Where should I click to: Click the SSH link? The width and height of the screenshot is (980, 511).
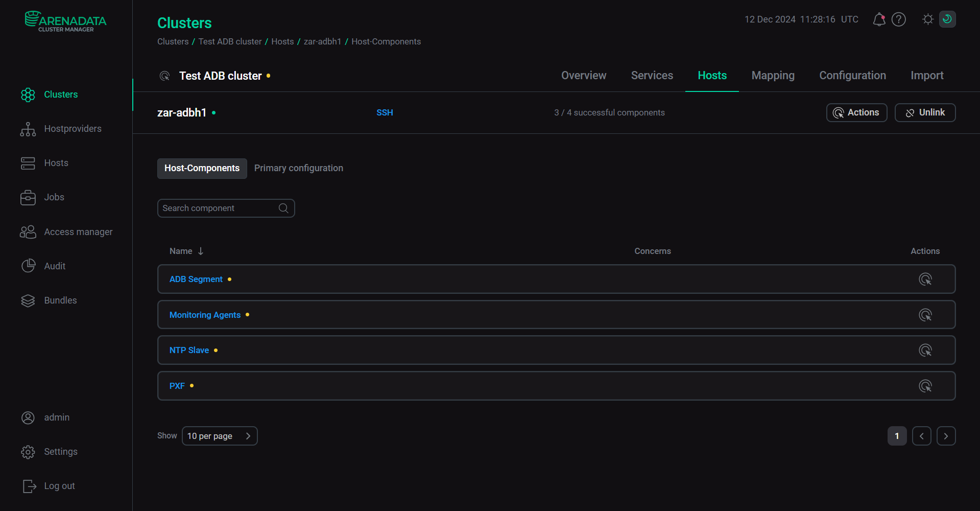385,112
